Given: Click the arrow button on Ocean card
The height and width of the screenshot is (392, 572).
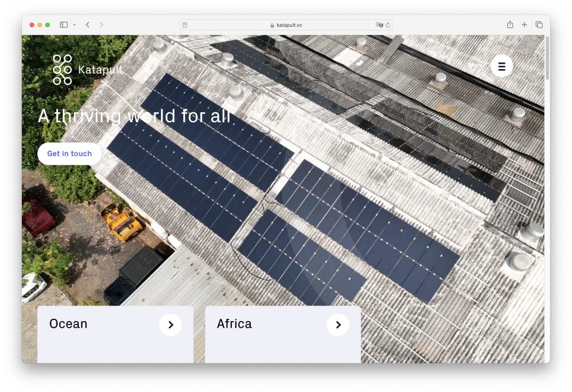Looking at the screenshot, I should [x=170, y=325].
